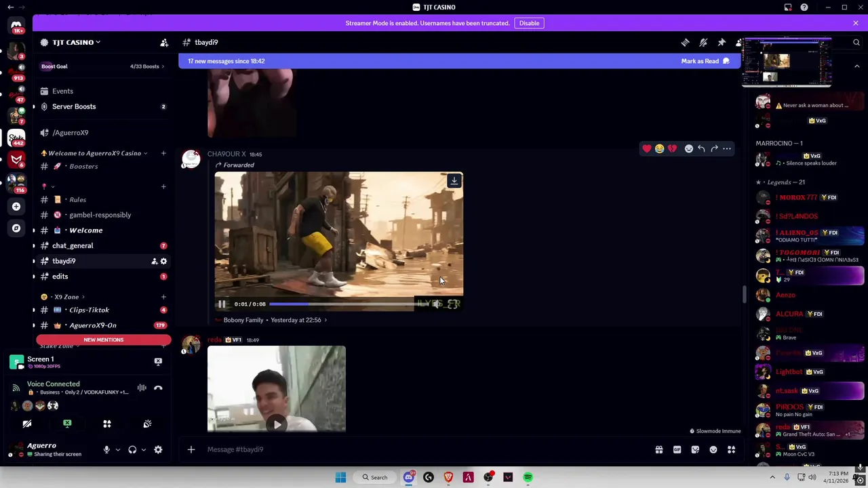
Task: Open sticker picker
Action: (695, 449)
